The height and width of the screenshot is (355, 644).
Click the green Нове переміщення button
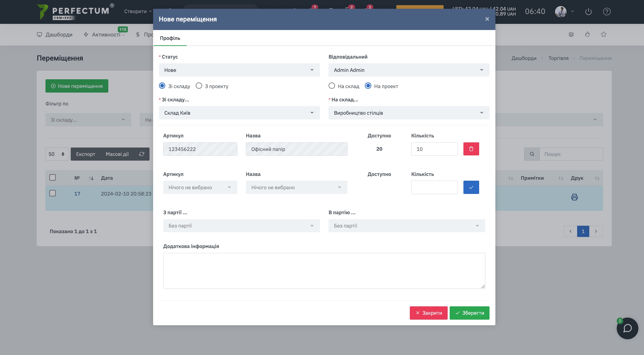coord(77,86)
